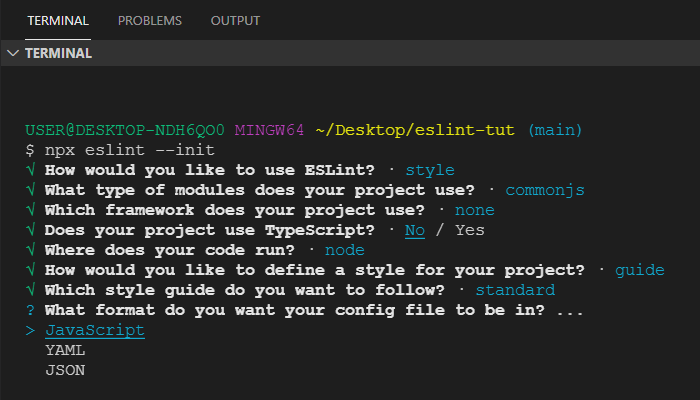The height and width of the screenshot is (400, 700).
Task: Select the TERMINAL tab
Action: point(58,20)
